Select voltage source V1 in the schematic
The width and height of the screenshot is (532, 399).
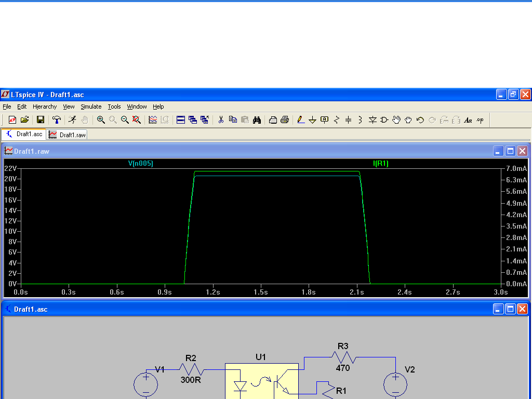(x=146, y=384)
